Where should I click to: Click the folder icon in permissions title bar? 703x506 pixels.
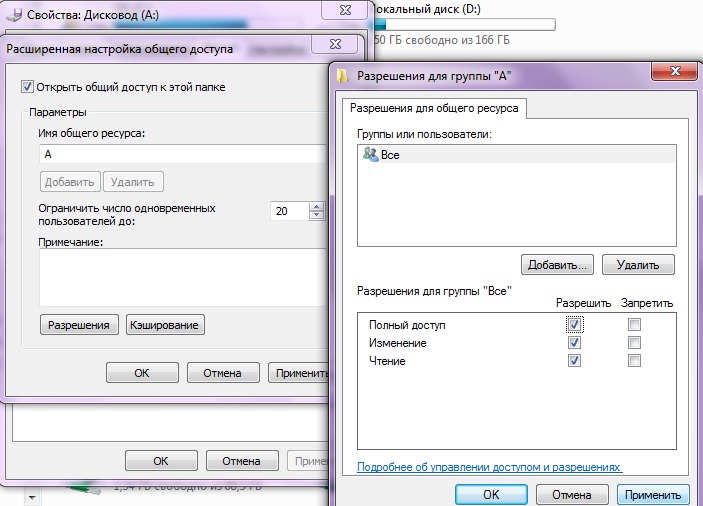343,76
